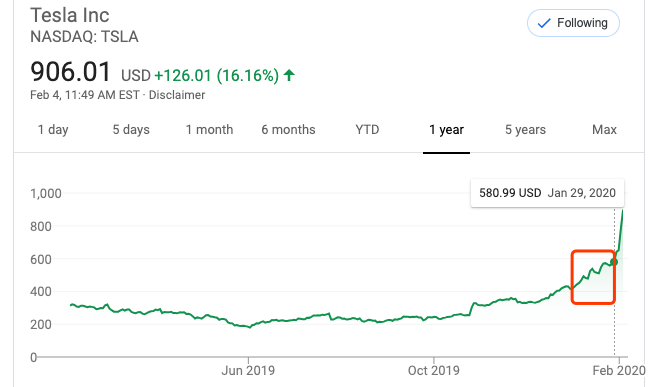Viewport: 663px width, 387px height.
Task: Click the 580.99 USD tooltip box
Action: [547, 193]
